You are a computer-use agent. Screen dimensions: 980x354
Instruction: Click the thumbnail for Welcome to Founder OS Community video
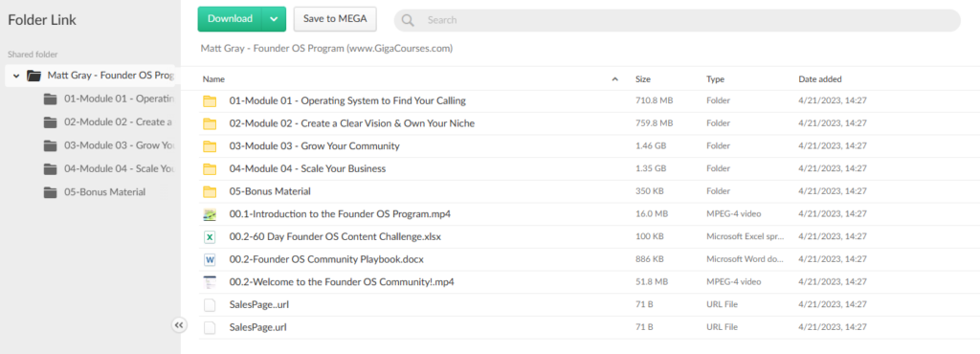point(210,281)
